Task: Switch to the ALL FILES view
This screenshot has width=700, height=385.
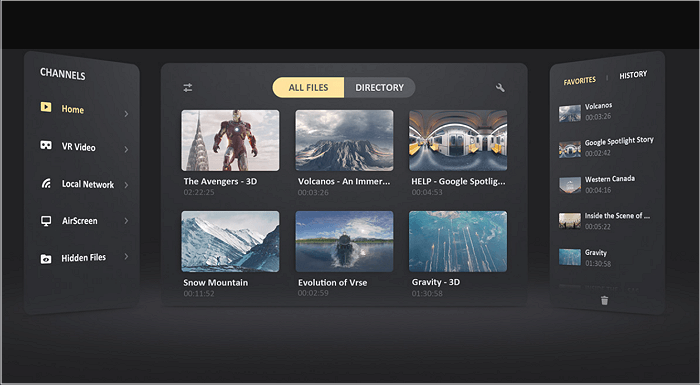Action: [308, 88]
